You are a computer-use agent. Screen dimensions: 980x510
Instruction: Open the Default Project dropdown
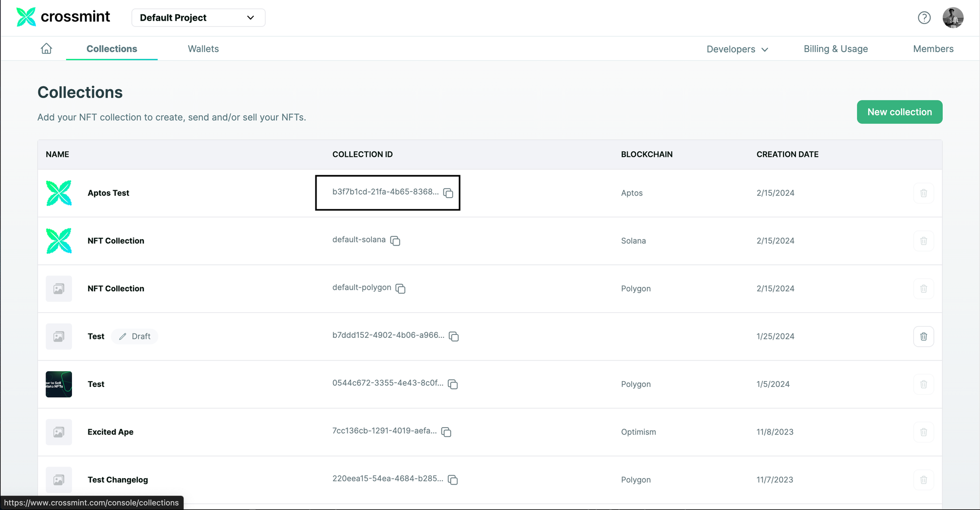click(198, 18)
